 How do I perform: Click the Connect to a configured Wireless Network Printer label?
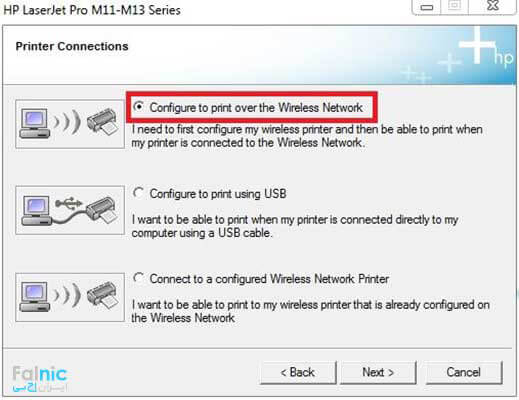269,279
